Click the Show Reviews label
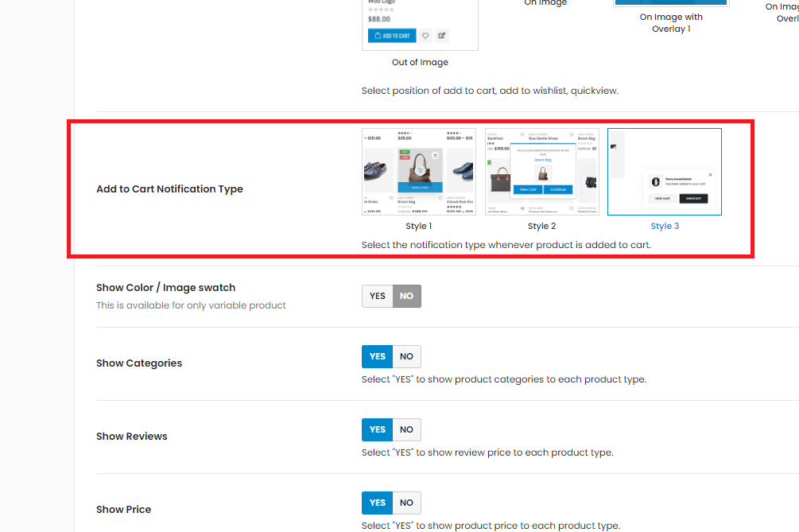The image size is (799, 532). click(131, 437)
